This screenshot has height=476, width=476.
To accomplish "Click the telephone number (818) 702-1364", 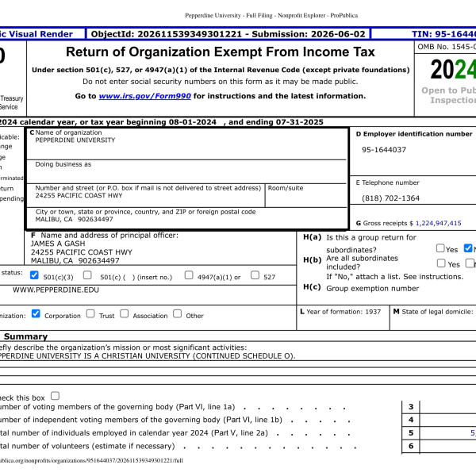I will [390, 198].
